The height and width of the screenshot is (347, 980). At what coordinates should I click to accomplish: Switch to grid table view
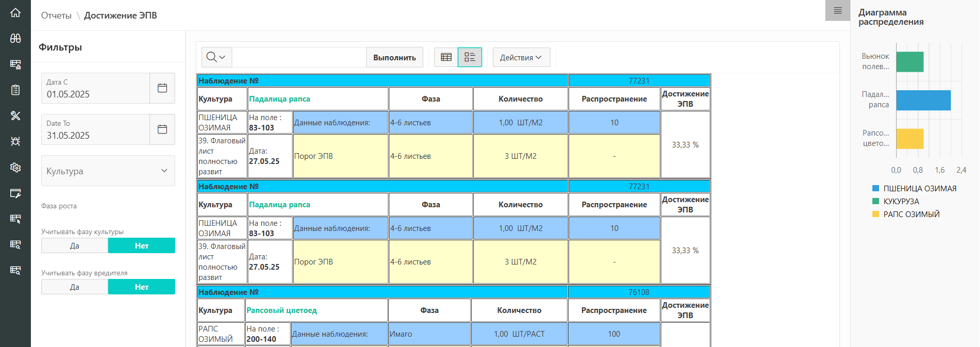pyautogui.click(x=446, y=57)
